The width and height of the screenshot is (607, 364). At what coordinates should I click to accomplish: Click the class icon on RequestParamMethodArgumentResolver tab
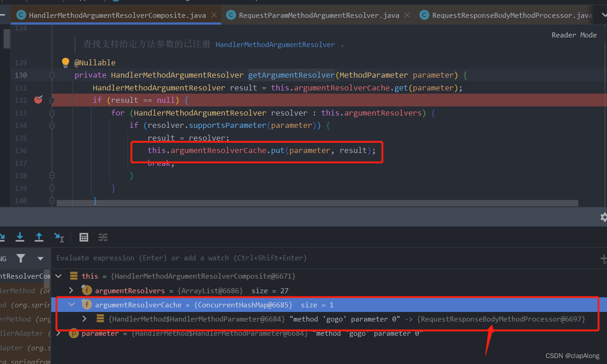(231, 16)
